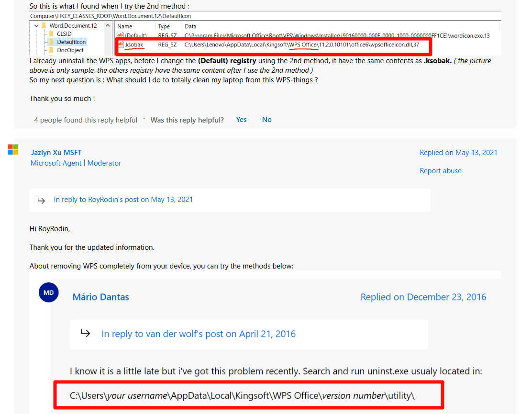This screenshot has height=414, width=532.
Task: Select the (Default) registry value
Action: [x=136, y=35]
